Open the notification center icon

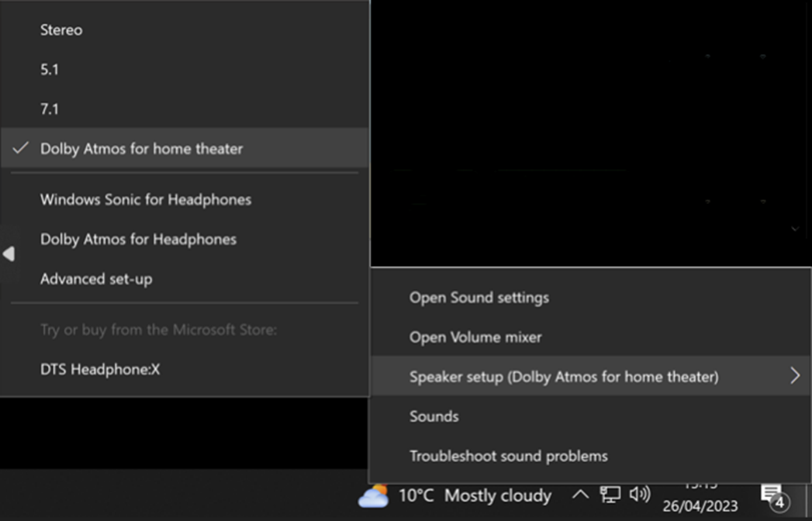pyautogui.click(x=772, y=496)
